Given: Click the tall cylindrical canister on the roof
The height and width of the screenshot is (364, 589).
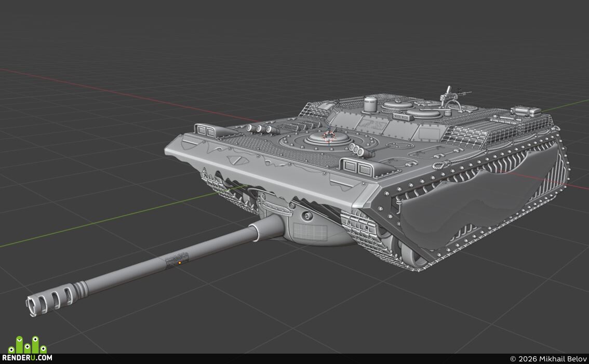Looking at the screenshot, I should [370, 104].
